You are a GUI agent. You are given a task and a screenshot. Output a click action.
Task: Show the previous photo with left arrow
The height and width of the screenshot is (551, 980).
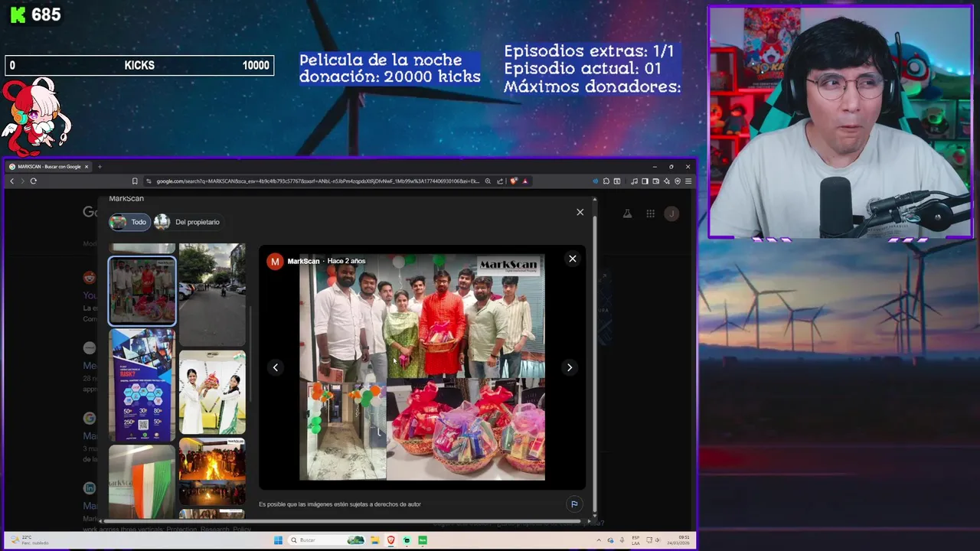(276, 367)
